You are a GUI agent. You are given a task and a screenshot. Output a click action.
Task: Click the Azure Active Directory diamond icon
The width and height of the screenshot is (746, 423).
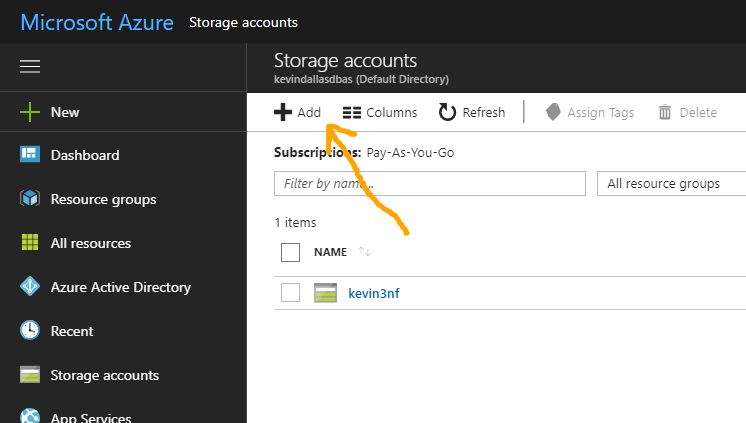[x=30, y=286]
